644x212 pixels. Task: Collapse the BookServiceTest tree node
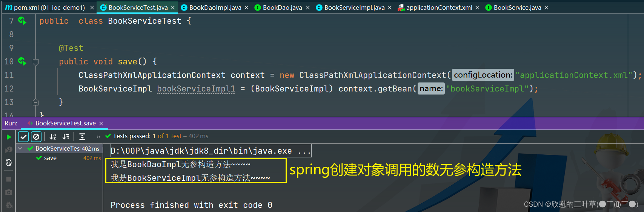click(20, 149)
